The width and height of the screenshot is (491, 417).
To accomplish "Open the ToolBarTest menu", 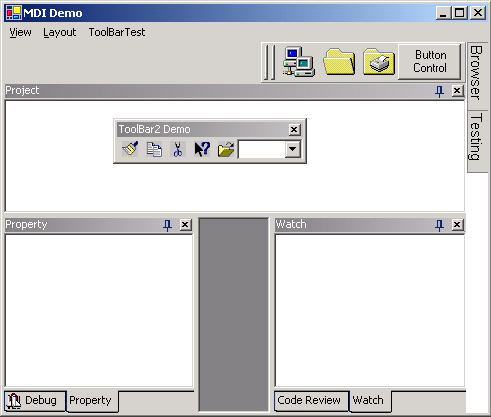I will [117, 32].
